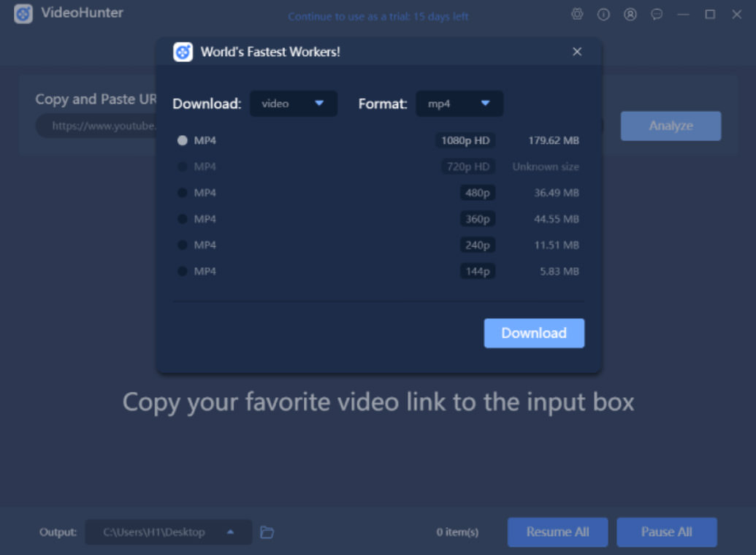Image resolution: width=756 pixels, height=555 pixels.
Task: Click the 360p quality badge
Action: [x=477, y=219]
